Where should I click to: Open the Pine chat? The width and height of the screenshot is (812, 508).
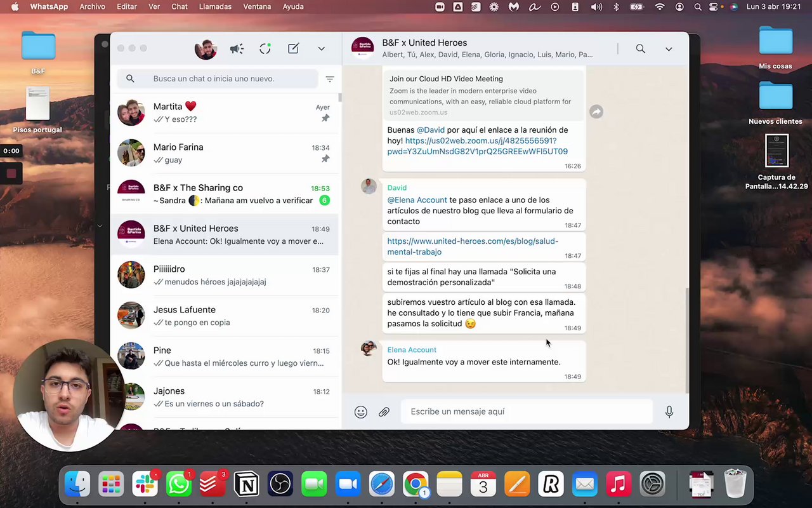tap(225, 357)
